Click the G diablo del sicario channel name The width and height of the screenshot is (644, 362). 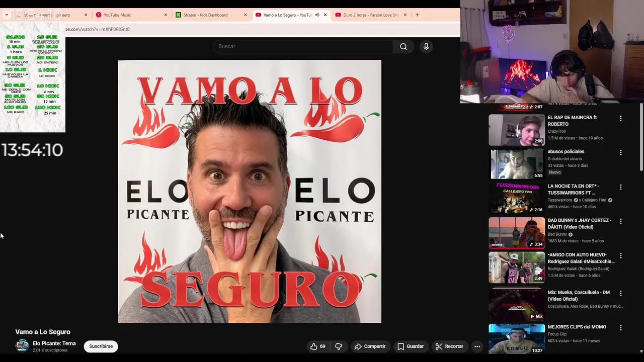[565, 159]
